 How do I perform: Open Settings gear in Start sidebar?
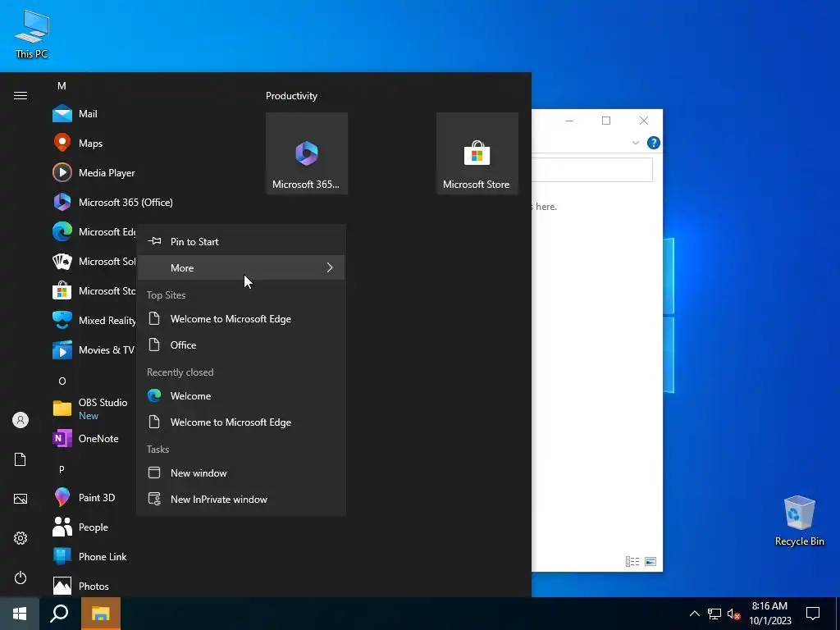(21, 538)
